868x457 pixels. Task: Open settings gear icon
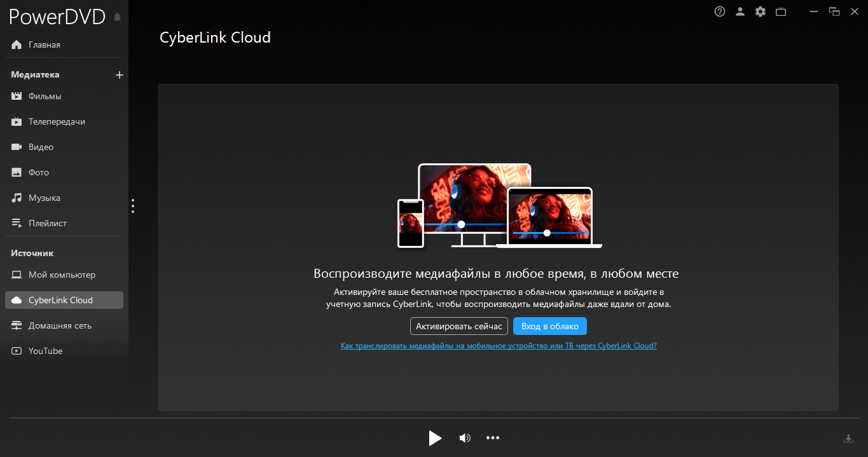point(761,11)
